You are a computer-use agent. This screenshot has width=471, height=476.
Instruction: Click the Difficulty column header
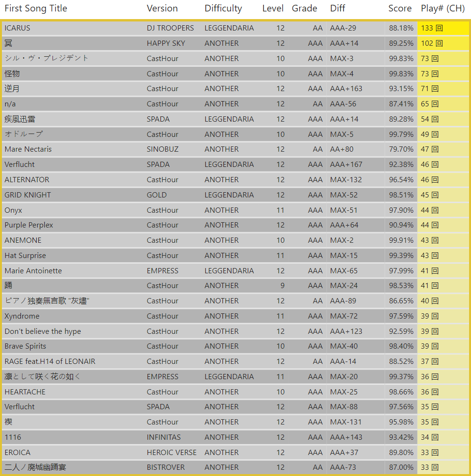click(x=223, y=9)
